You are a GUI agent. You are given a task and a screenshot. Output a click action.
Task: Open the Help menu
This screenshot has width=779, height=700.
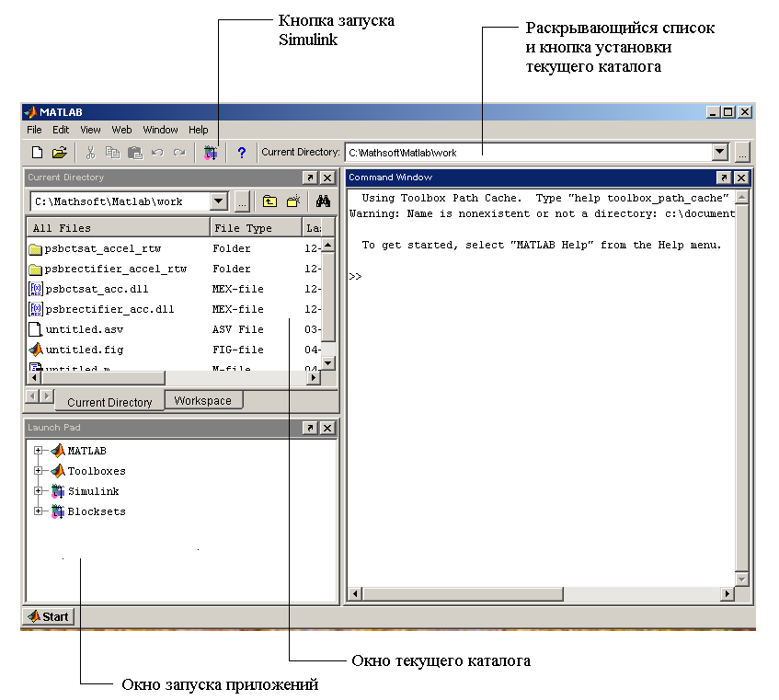pyautogui.click(x=199, y=130)
